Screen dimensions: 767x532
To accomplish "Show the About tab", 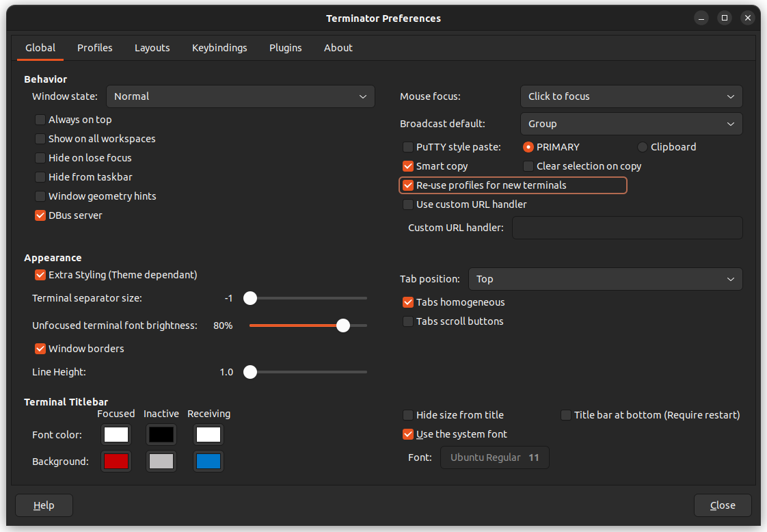I will pos(338,48).
